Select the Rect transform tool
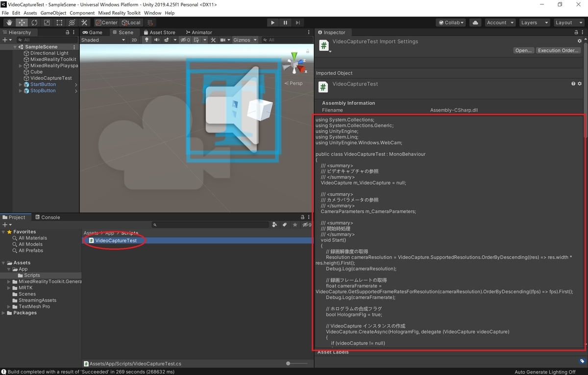Screen dimensions: 588x375 59,23
